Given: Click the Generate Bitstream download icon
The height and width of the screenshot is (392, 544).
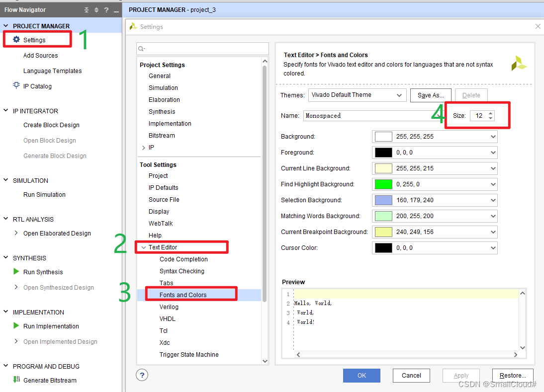Looking at the screenshot, I should (16, 380).
